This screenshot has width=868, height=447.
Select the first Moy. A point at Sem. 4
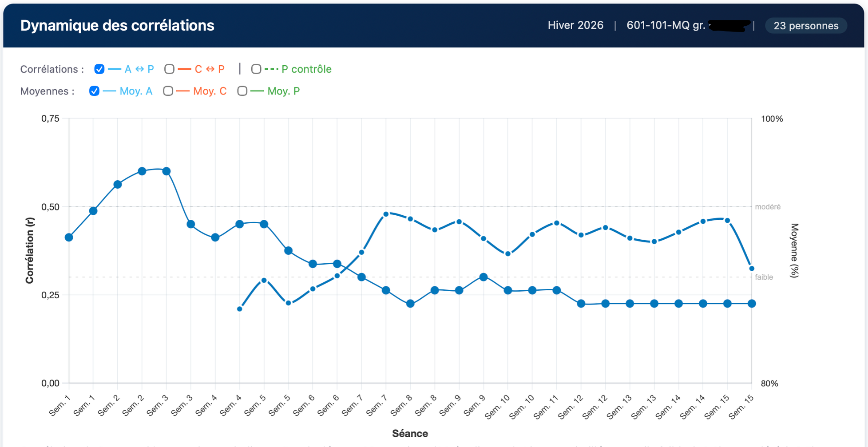[x=240, y=309]
